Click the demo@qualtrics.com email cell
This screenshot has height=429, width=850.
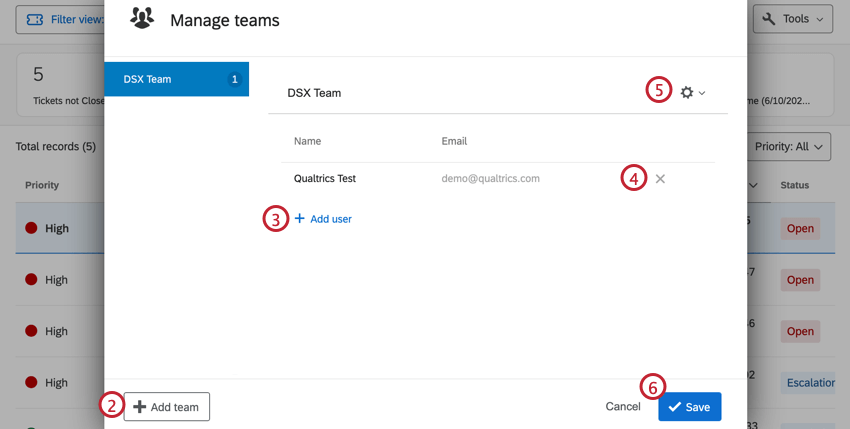pos(490,179)
